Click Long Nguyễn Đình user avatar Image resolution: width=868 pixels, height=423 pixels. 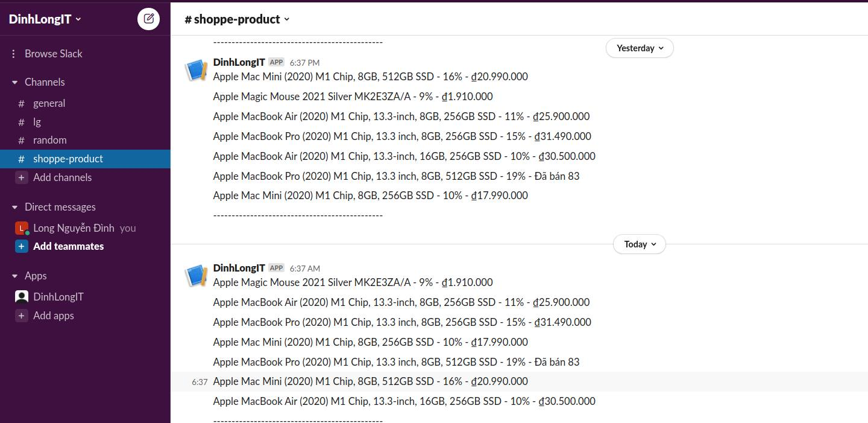click(x=22, y=228)
